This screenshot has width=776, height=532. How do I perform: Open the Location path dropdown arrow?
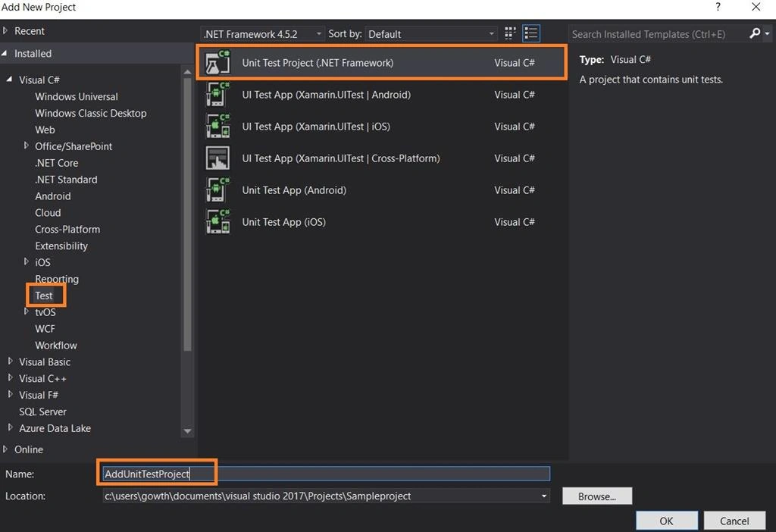[x=544, y=496]
